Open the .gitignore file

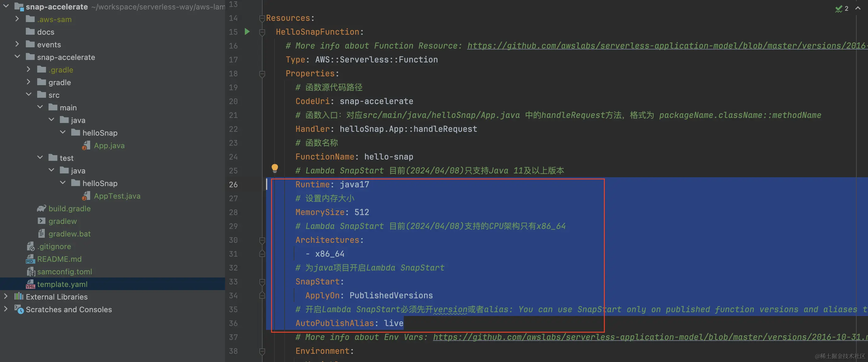tap(54, 246)
